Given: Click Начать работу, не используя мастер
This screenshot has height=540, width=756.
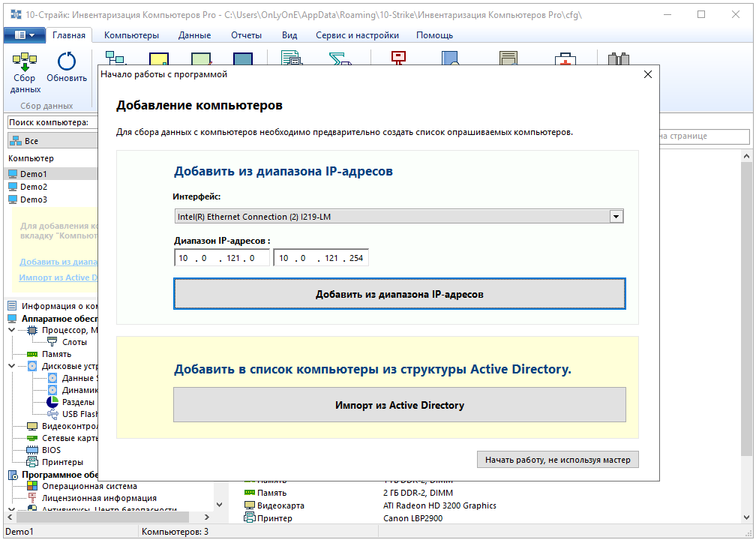Looking at the screenshot, I should [x=558, y=460].
